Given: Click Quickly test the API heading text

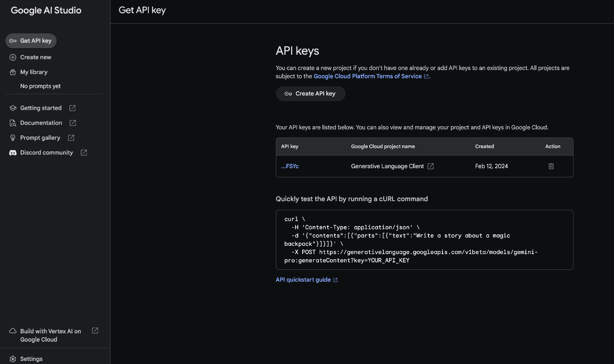Looking at the screenshot, I should [352, 199].
